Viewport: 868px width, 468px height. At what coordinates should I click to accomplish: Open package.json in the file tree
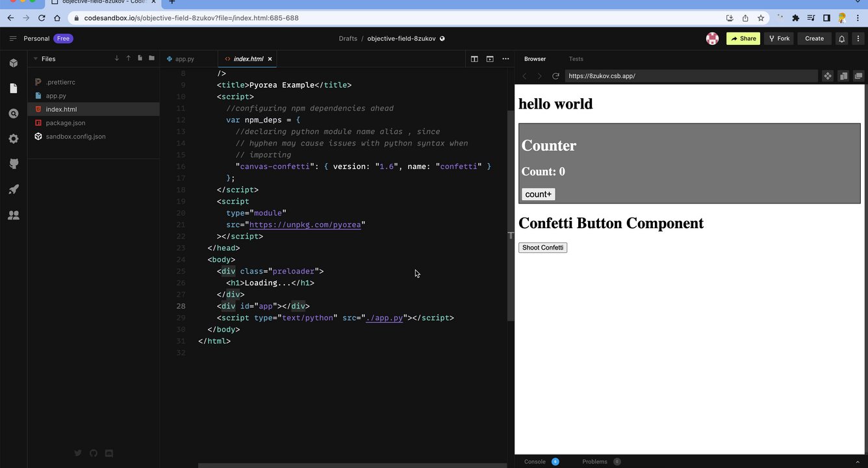pyautogui.click(x=94, y=123)
